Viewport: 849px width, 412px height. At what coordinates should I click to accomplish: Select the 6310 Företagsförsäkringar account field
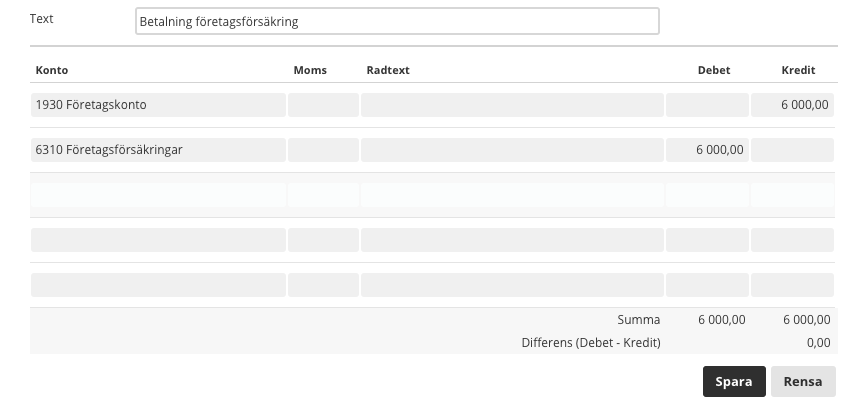coord(158,149)
